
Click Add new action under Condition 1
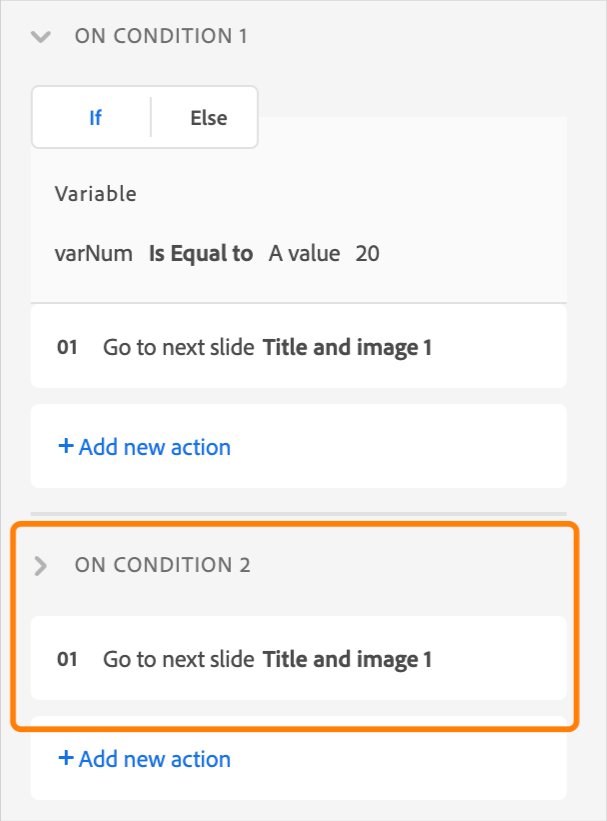[154, 447]
